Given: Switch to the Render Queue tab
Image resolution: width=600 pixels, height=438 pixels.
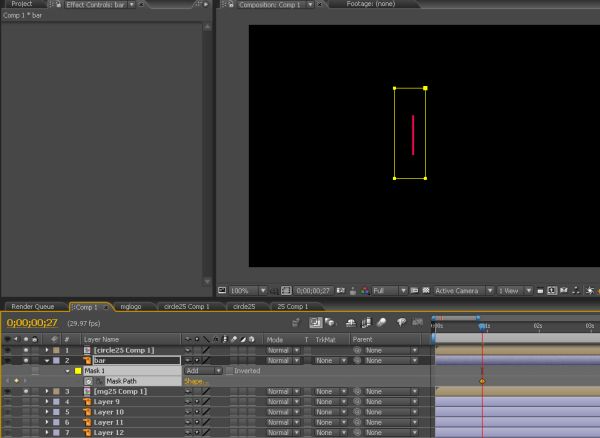Looking at the screenshot, I should (33, 306).
